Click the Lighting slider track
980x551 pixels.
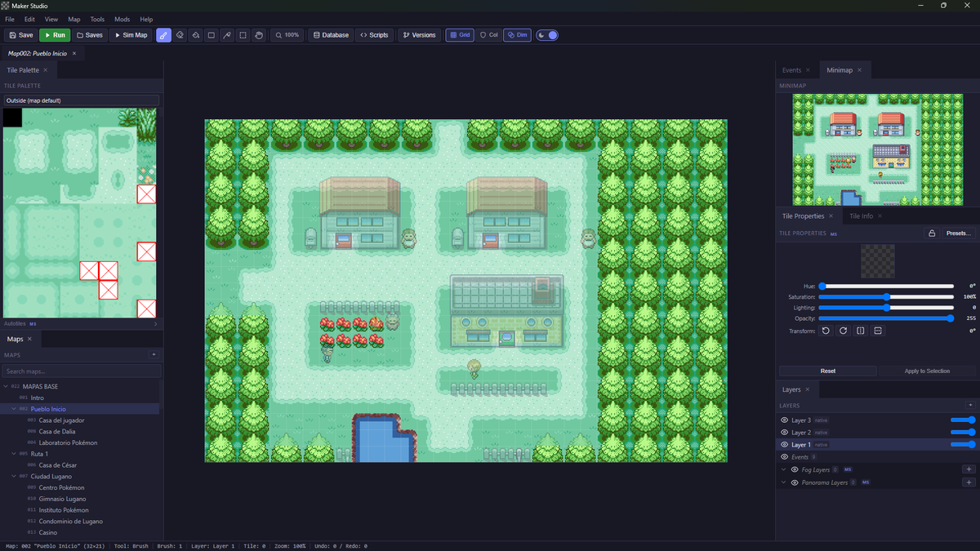(x=886, y=308)
